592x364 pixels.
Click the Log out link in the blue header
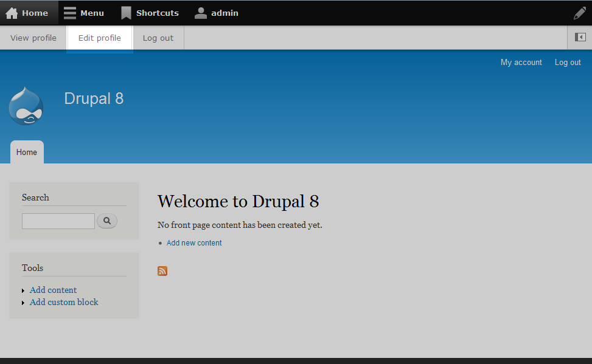[568, 62]
